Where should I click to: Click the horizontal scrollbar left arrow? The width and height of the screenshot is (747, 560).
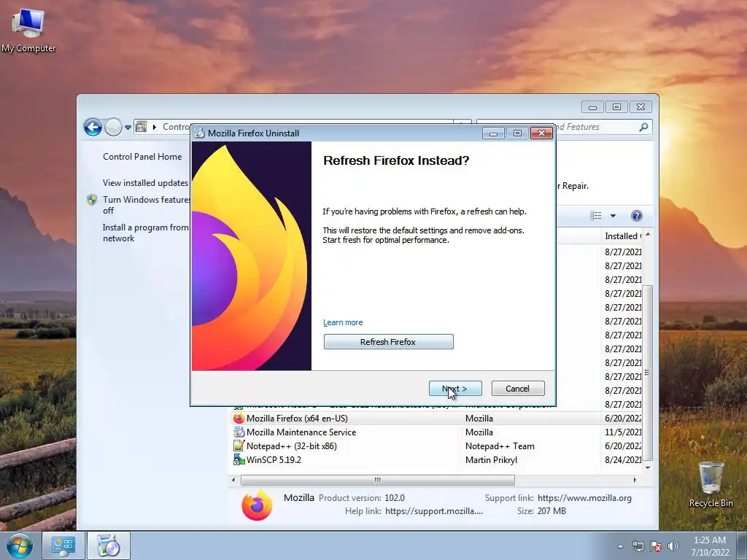click(233, 480)
